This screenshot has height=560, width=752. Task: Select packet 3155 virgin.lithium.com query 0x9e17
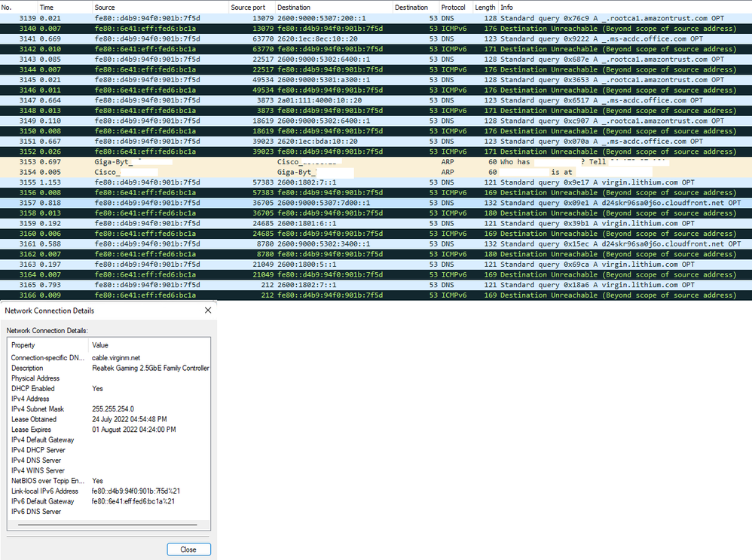click(376, 182)
